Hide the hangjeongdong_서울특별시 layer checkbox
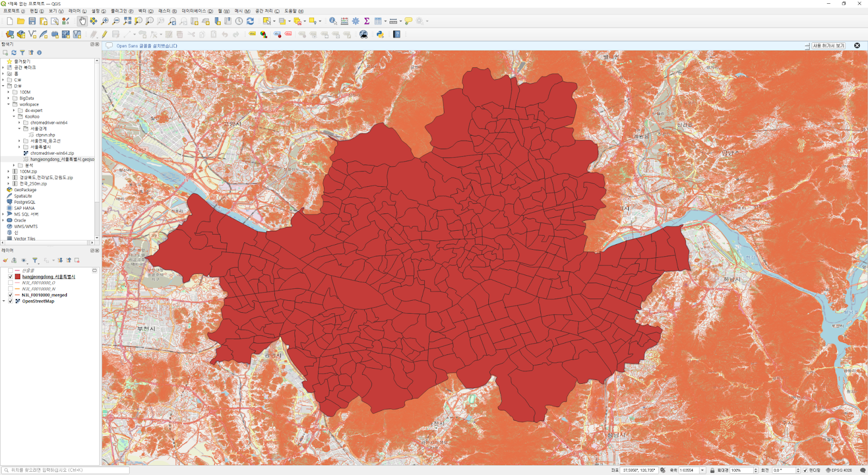 coord(10,277)
